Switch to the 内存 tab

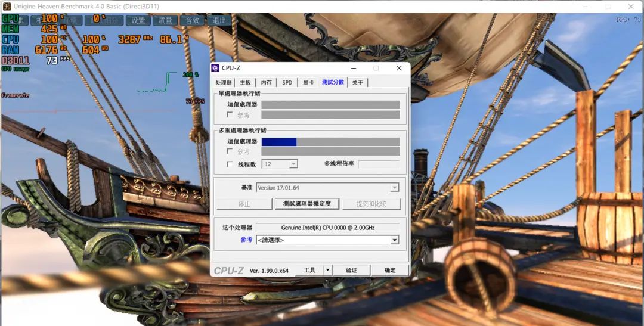pyautogui.click(x=266, y=82)
